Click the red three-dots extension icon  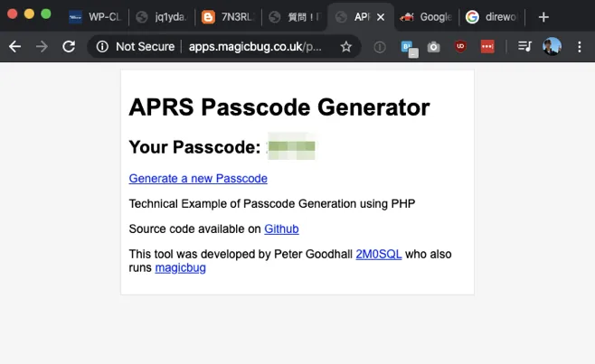click(487, 47)
